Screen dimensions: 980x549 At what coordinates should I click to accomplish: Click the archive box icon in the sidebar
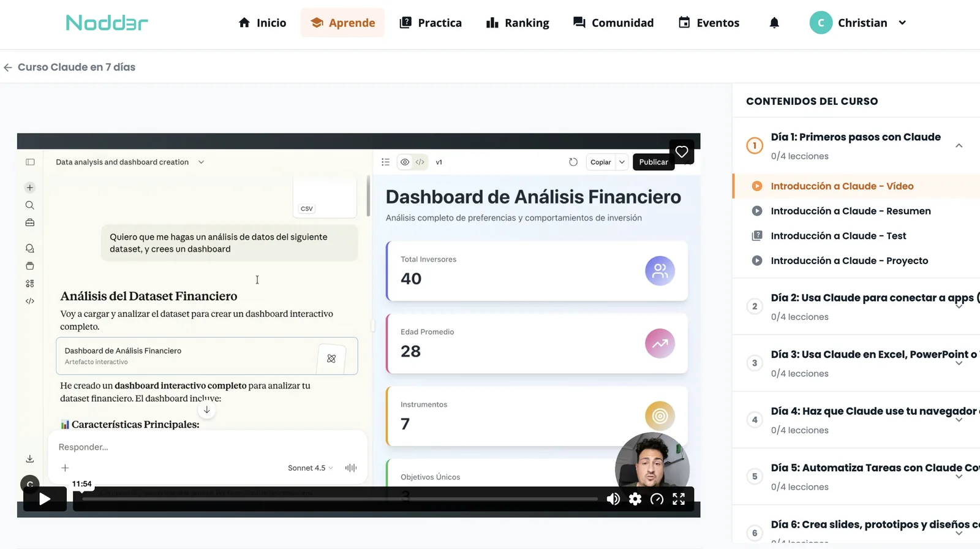[30, 266]
